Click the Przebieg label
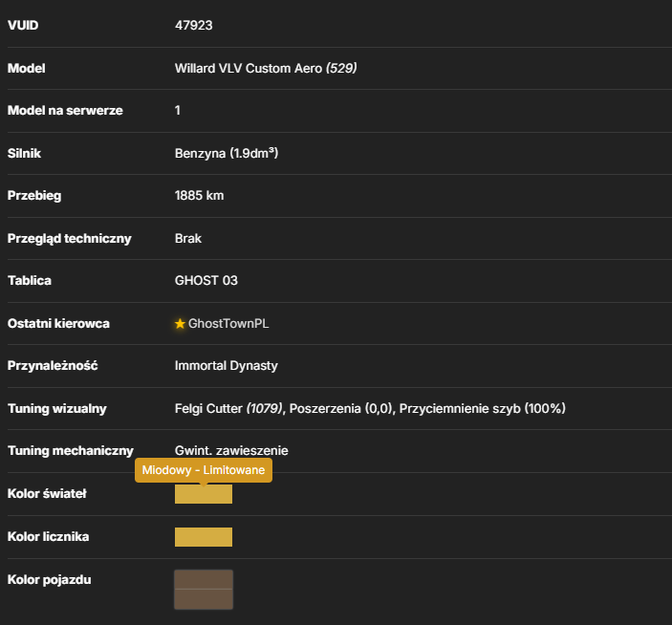 pyautogui.click(x=34, y=195)
